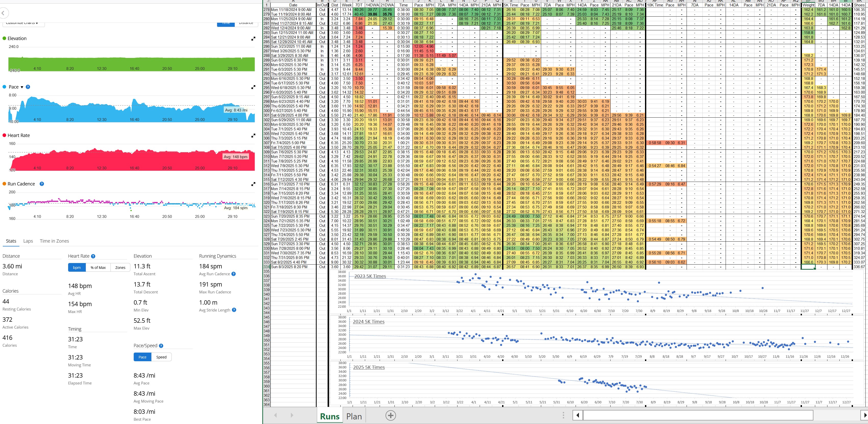
Task: Expand the Run Cadence chart to fullscreen
Action: click(253, 184)
